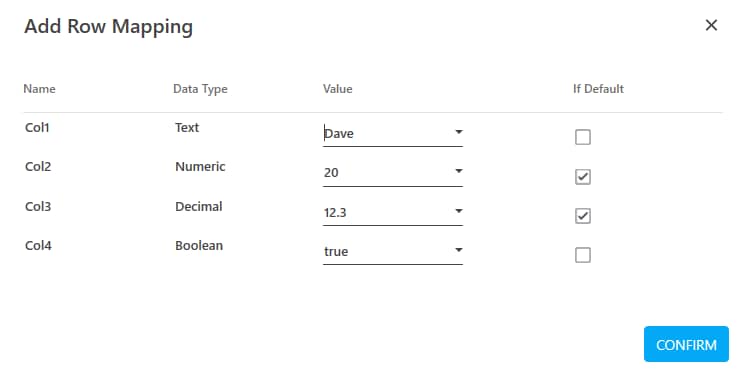The width and height of the screenshot is (746, 379).
Task: Expand the Dave value dropdown arrow
Action: [x=459, y=132]
